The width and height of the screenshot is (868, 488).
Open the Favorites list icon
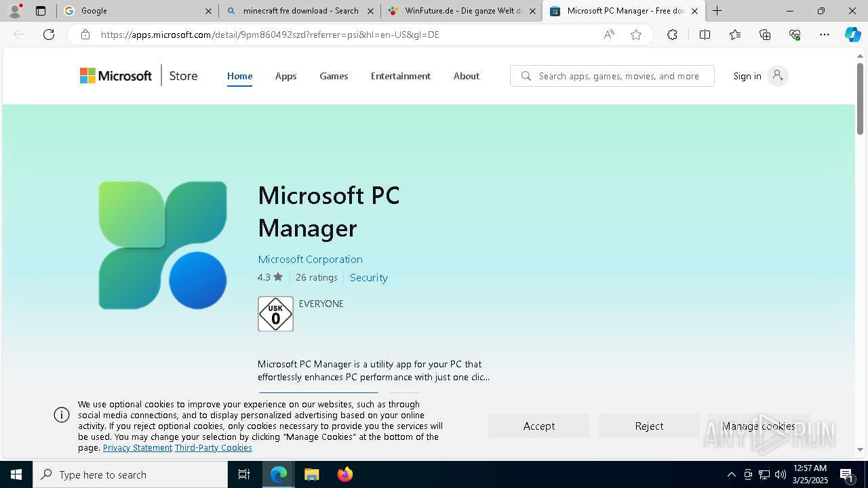coord(735,35)
